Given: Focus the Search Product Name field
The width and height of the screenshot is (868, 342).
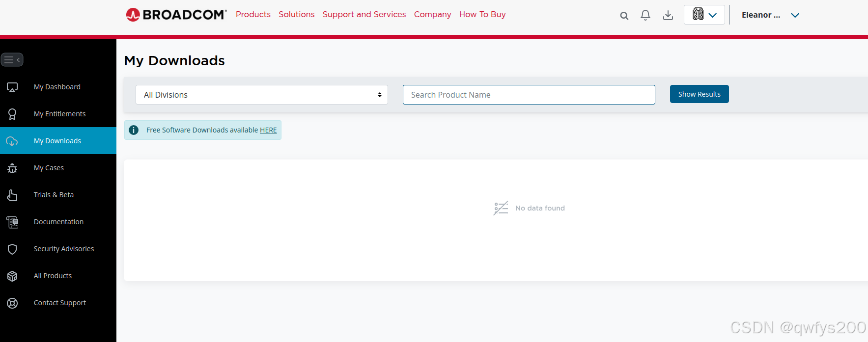Looking at the screenshot, I should coord(529,95).
